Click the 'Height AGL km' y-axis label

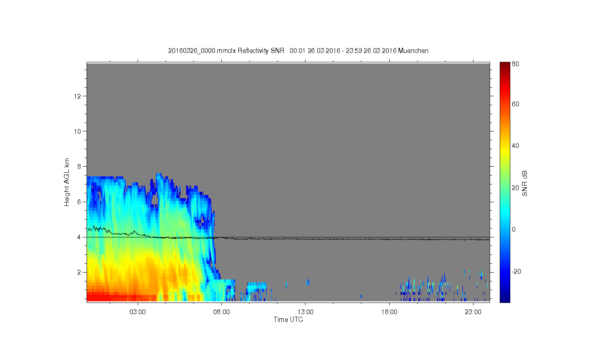click(x=67, y=182)
